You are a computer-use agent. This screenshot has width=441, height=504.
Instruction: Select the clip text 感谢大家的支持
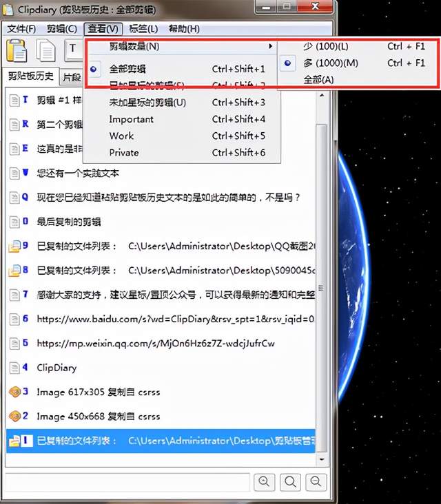click(176, 295)
